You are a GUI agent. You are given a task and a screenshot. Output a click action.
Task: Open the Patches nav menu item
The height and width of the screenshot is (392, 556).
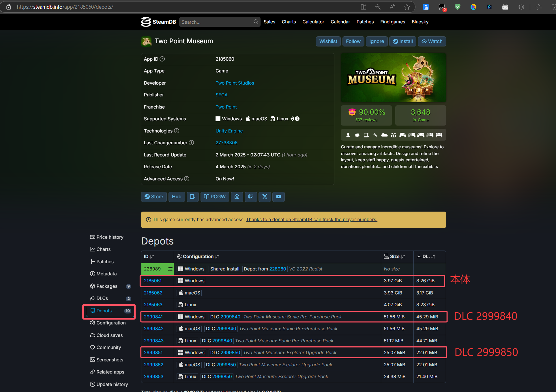[365, 22]
